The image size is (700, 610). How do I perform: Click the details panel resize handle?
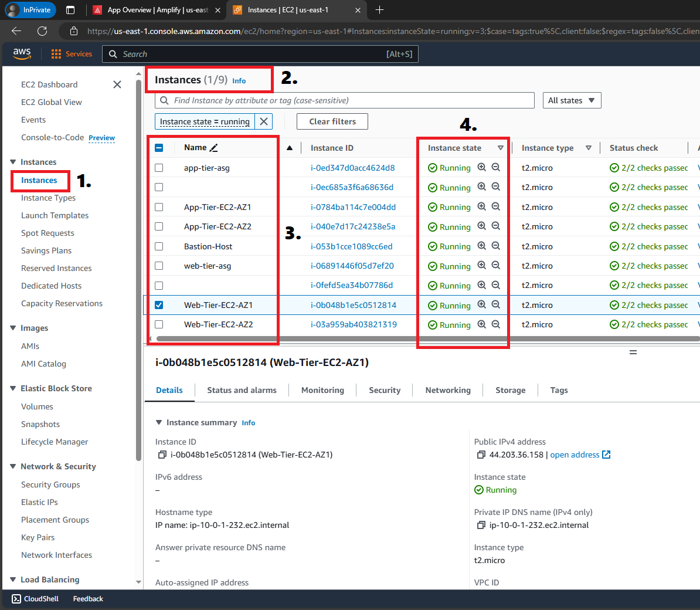coord(633,353)
